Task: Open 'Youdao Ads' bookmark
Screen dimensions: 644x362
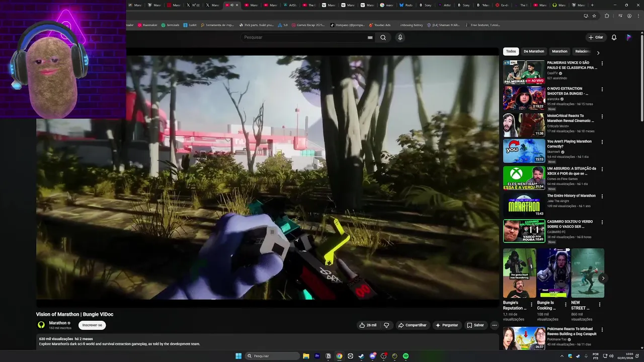Action: [380, 25]
